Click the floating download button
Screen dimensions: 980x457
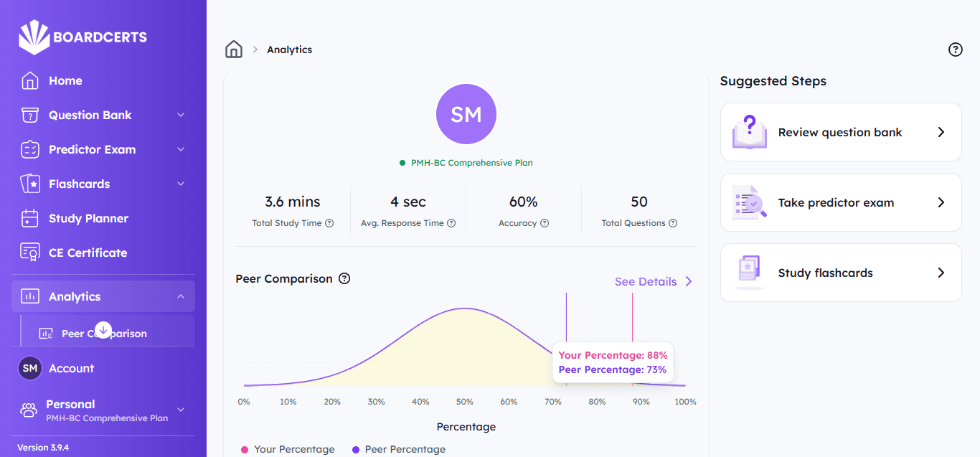pos(103,329)
